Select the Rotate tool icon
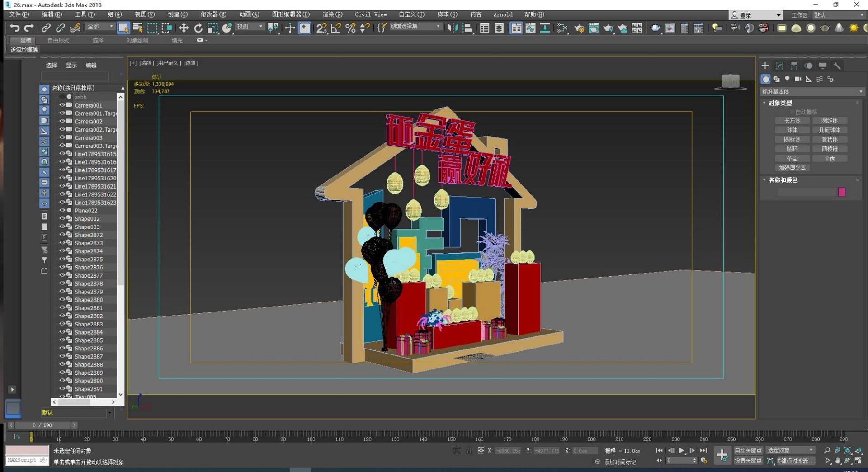This screenshot has width=868, height=472. 198,28
